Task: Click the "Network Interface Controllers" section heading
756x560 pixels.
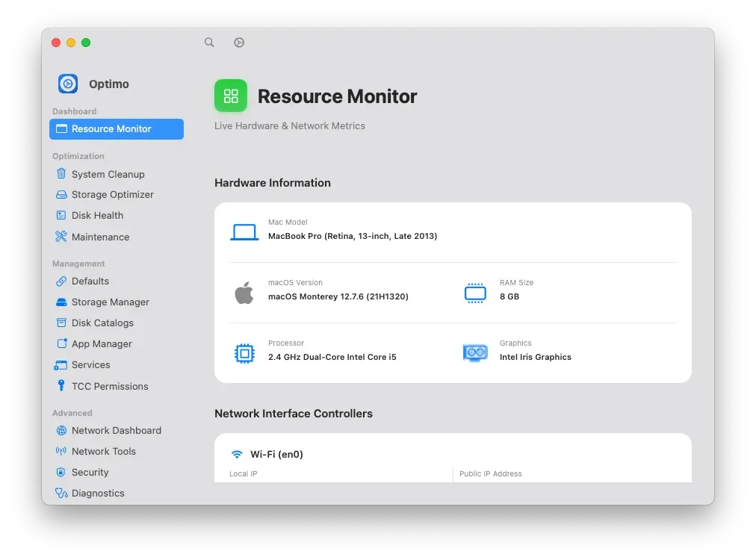Action: click(293, 414)
